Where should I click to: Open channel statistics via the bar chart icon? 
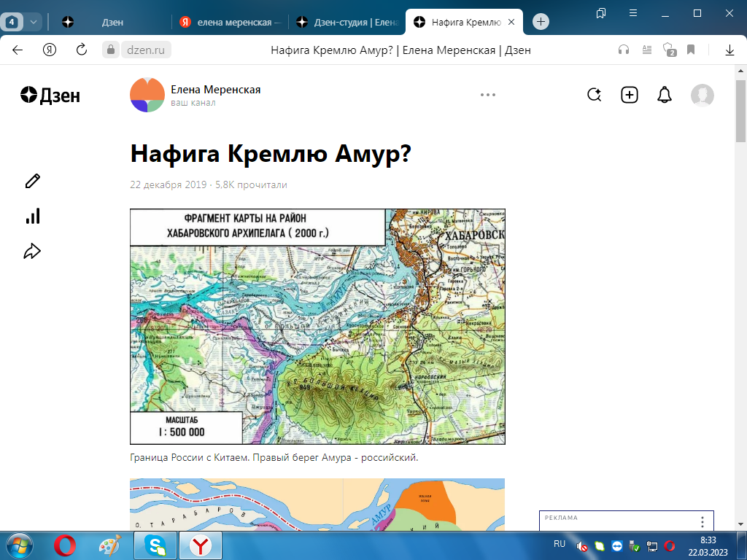[x=31, y=215]
